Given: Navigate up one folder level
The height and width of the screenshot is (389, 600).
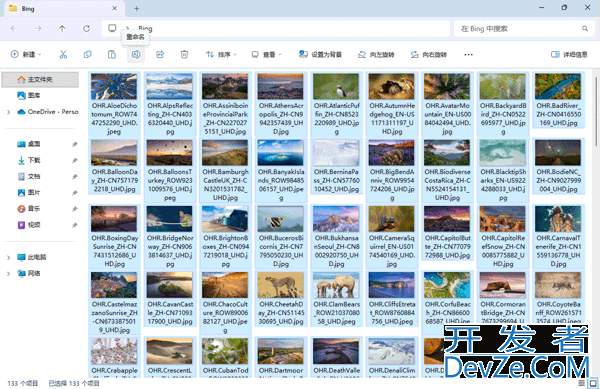Looking at the screenshot, I should [62, 29].
